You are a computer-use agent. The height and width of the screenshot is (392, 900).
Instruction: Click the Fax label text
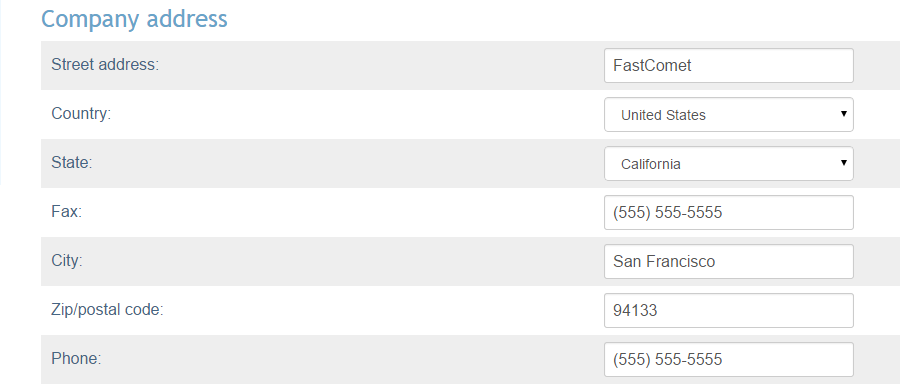point(67,212)
